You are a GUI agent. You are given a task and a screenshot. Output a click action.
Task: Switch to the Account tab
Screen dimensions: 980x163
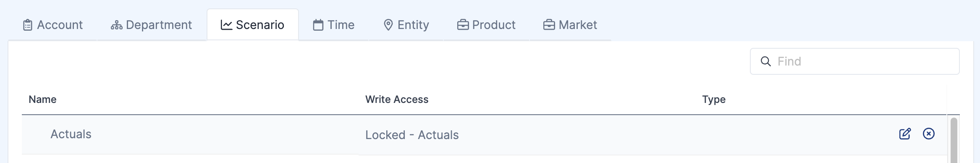(x=52, y=25)
